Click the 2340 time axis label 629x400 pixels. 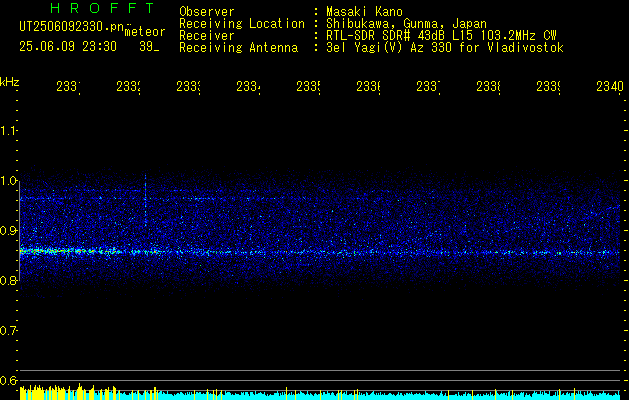tap(610, 86)
